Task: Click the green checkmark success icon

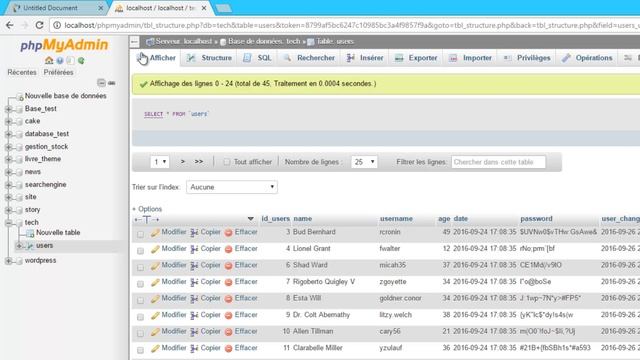Action: coord(143,84)
